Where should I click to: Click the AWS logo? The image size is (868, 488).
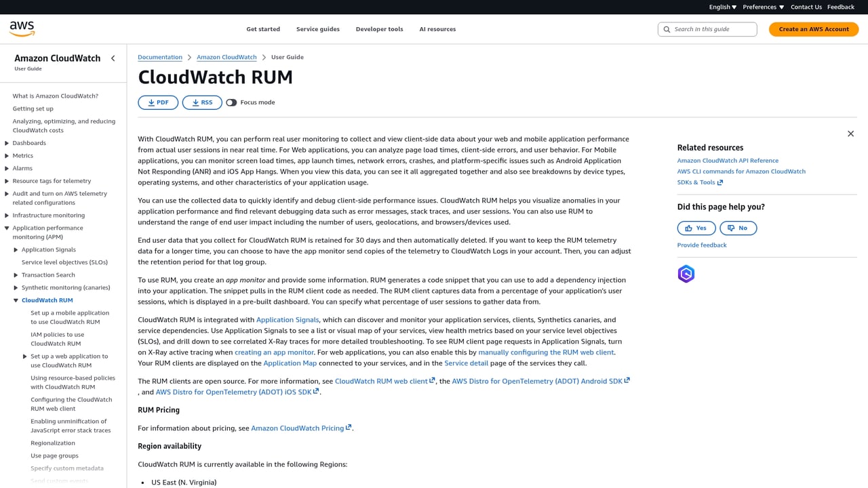point(22,28)
